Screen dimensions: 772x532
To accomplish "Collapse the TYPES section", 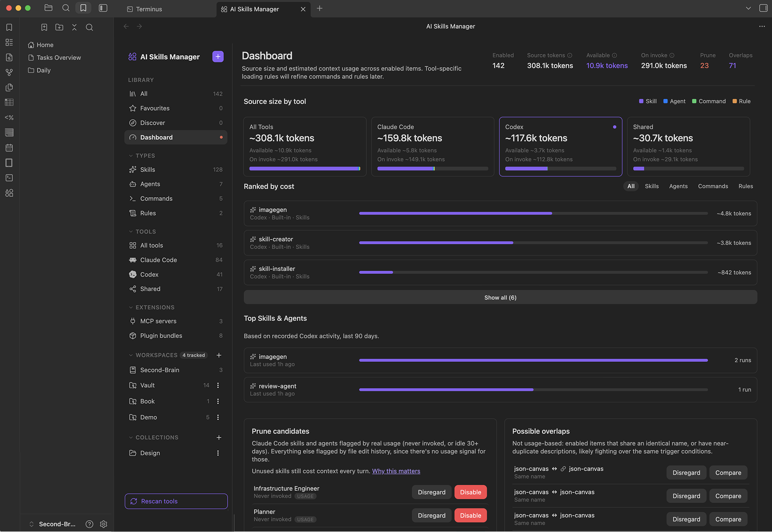I will (x=142, y=156).
